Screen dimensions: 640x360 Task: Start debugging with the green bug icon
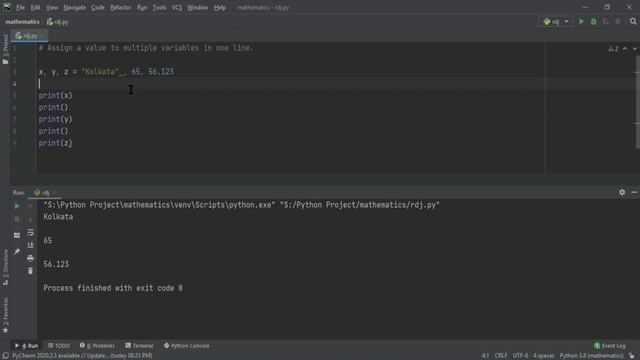tap(593, 21)
